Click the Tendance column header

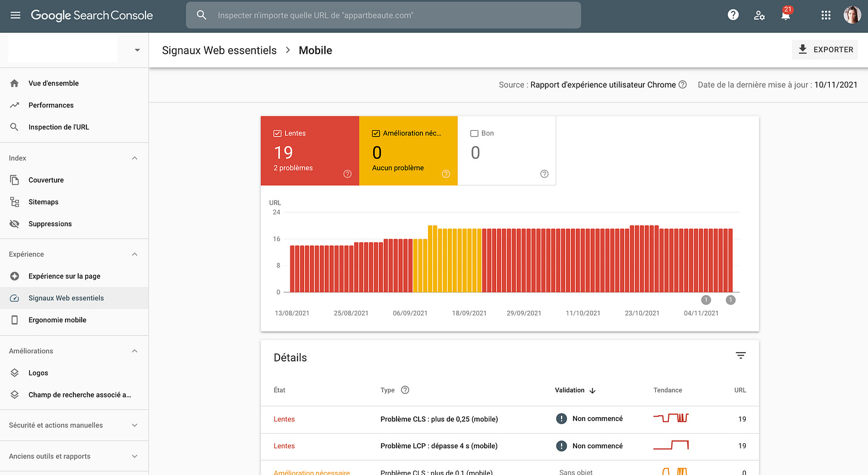(668, 390)
